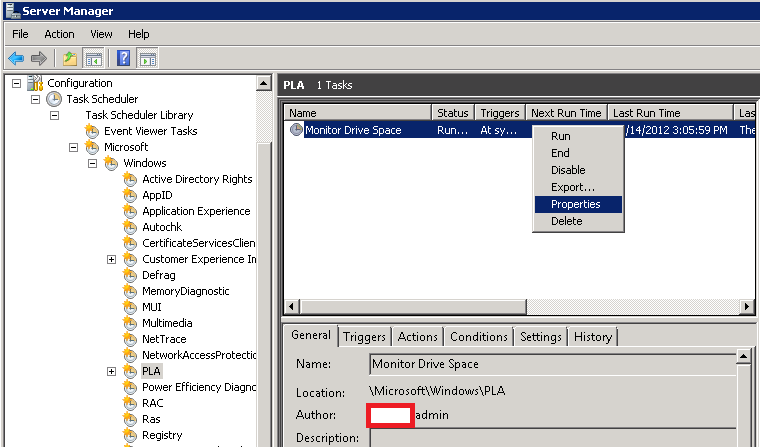Click the RAC folder icon
Image resolution: width=760 pixels, height=447 pixels.
tap(130, 403)
